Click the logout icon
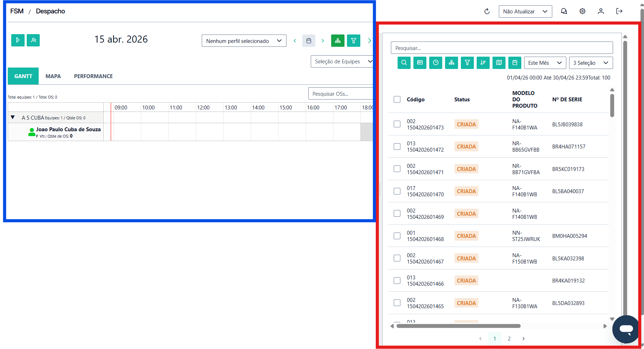 coord(619,11)
